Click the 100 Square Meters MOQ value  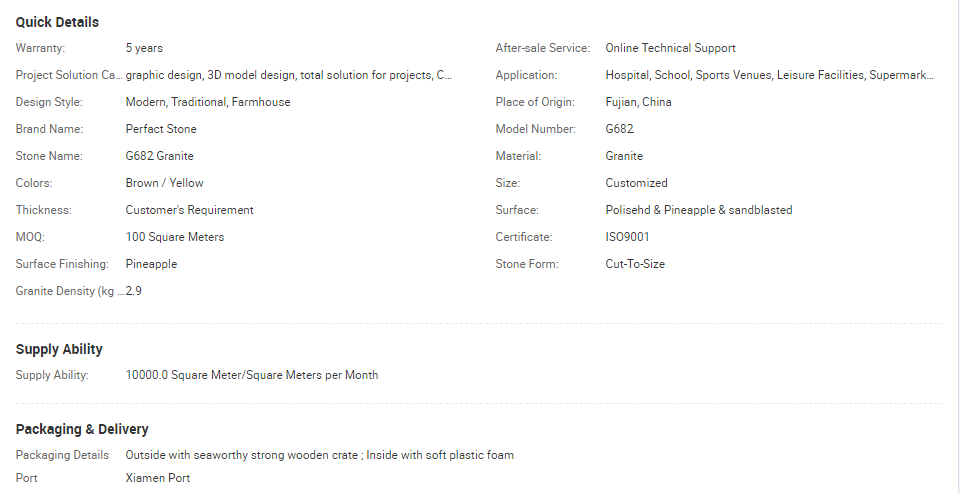click(175, 237)
